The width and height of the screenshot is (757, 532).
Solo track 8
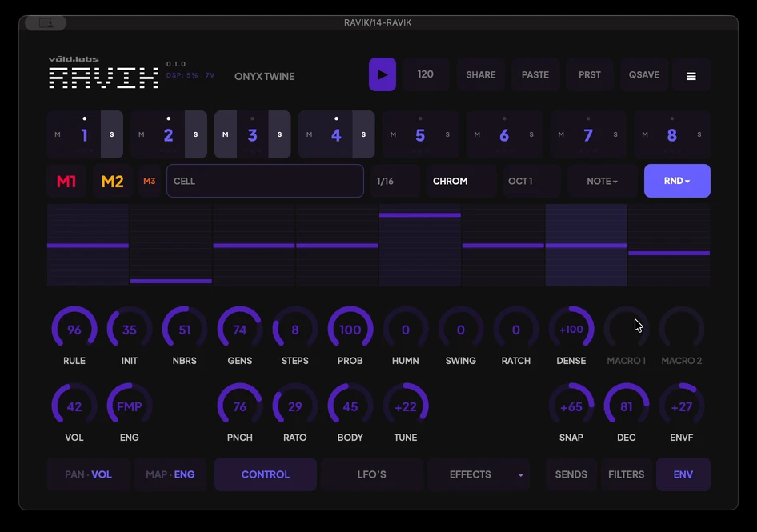pyautogui.click(x=699, y=134)
